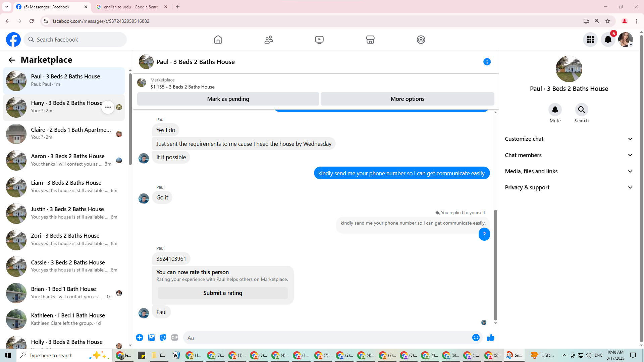Expand Privacy & support section

pyautogui.click(x=569, y=187)
